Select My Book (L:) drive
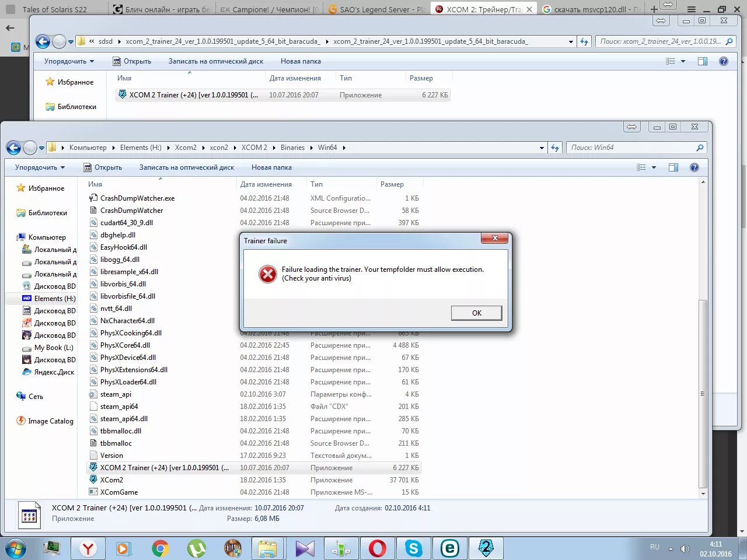Image resolution: width=747 pixels, height=560 pixels. pyautogui.click(x=48, y=348)
